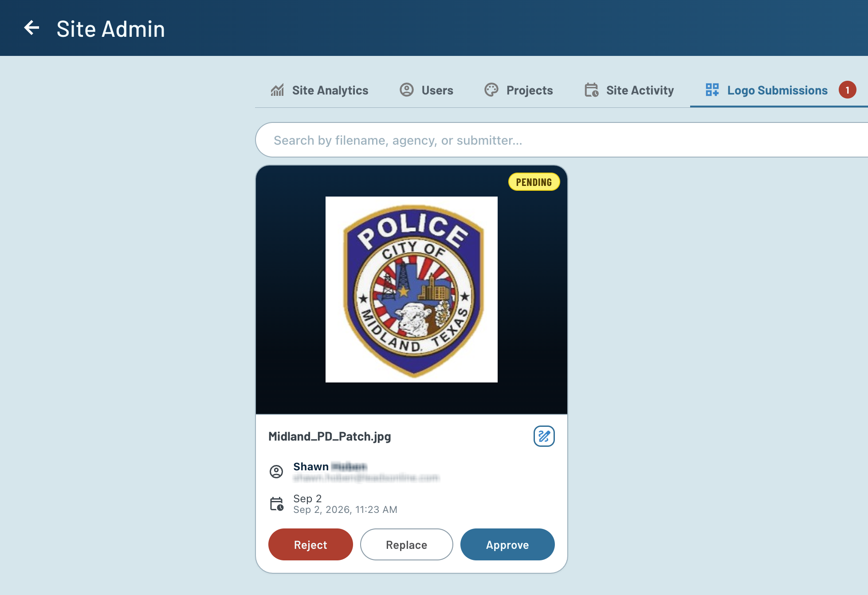Switch to the Users tab
Viewport: 868px width, 595px height.
[x=427, y=91]
